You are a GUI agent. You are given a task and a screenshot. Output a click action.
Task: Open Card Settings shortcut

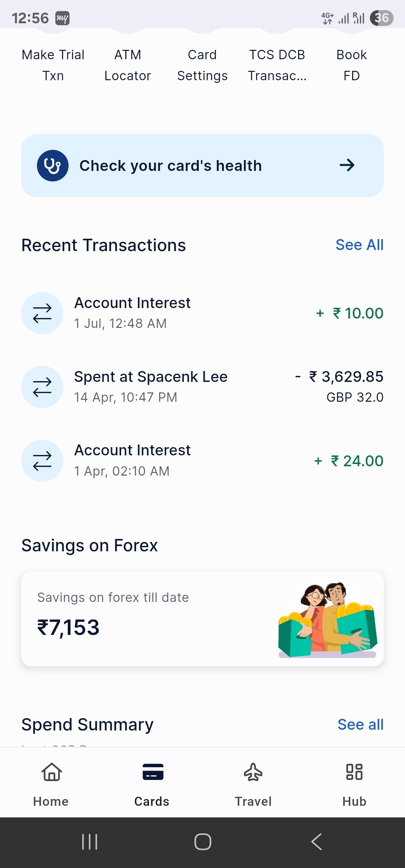(x=202, y=65)
